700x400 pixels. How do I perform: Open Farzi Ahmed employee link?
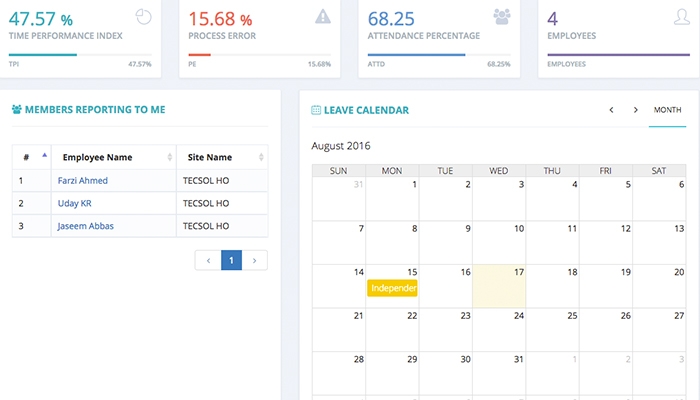point(83,181)
